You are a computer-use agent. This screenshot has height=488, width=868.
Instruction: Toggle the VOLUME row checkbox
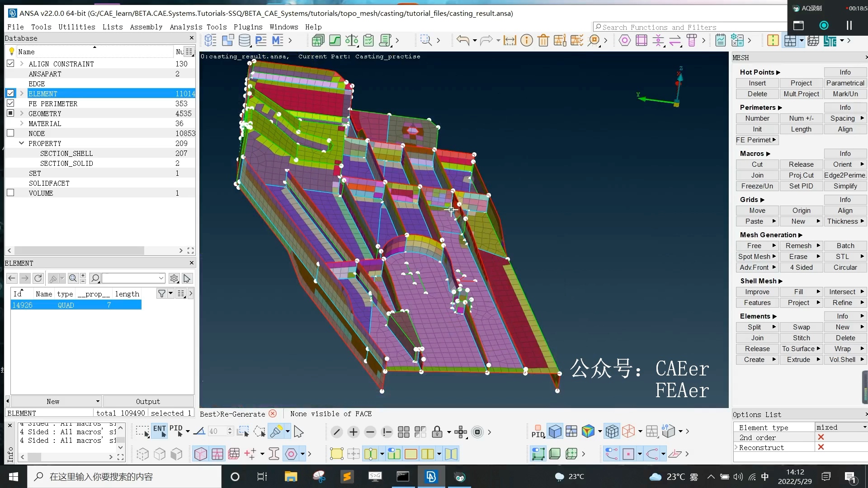coord(10,193)
